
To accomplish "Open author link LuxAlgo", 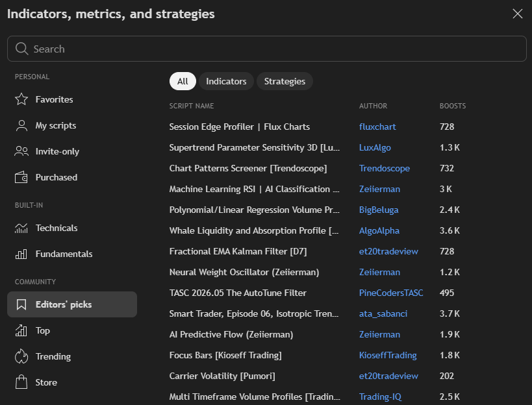I will point(375,148).
